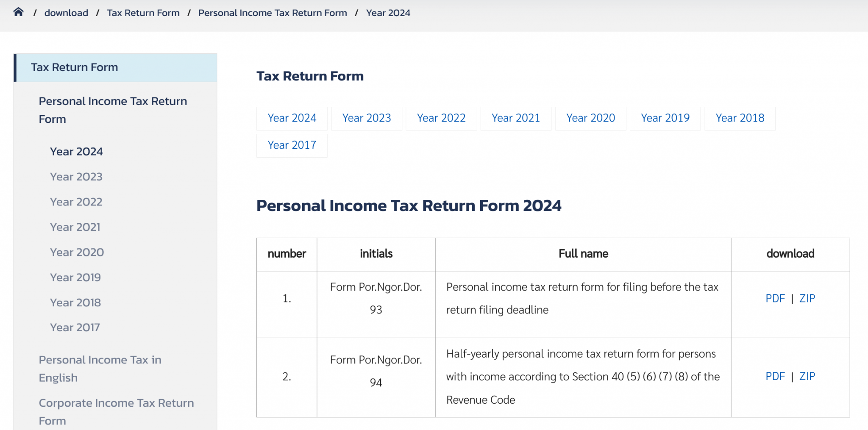The height and width of the screenshot is (430, 868).
Task: Open Personal Income Tax Return Form breadcrumb
Action: click(x=273, y=13)
